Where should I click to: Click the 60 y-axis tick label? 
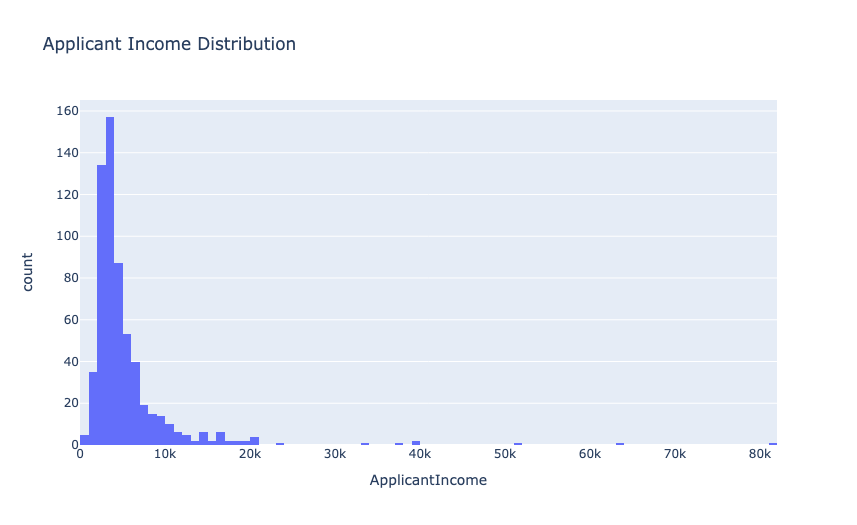click(71, 320)
